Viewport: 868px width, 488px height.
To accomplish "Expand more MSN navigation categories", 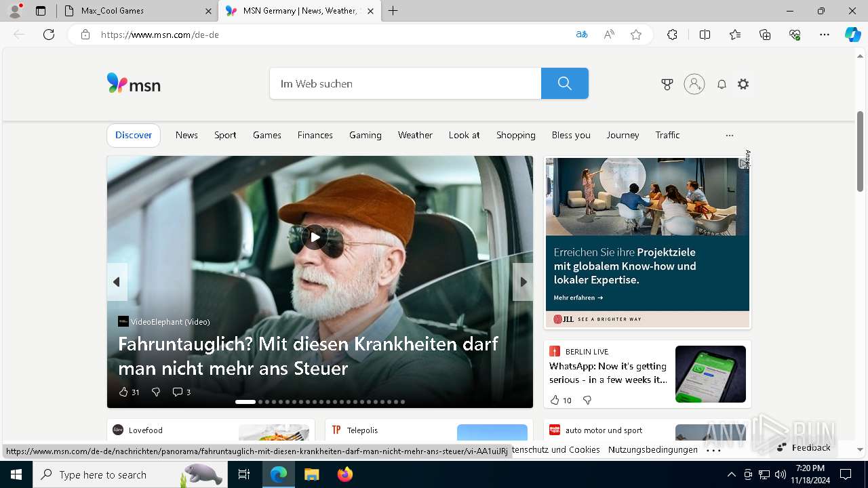I will tap(730, 136).
